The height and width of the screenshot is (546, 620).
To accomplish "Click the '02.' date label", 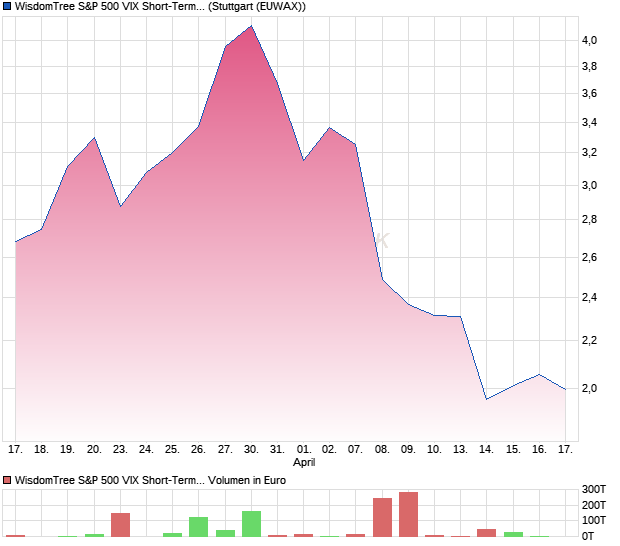I will 329,449.
